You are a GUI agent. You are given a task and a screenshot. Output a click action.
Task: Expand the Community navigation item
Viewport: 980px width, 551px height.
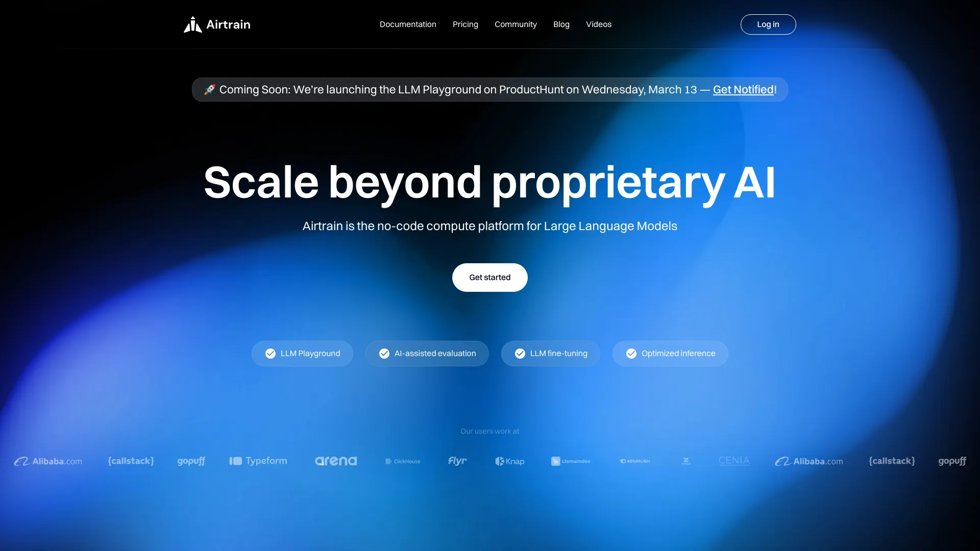(516, 24)
